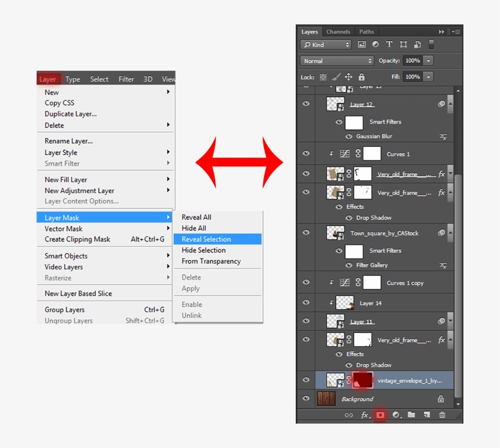Viewport: 500px width, 448px height.
Task: Open the fx layer style button
Action: point(365,415)
